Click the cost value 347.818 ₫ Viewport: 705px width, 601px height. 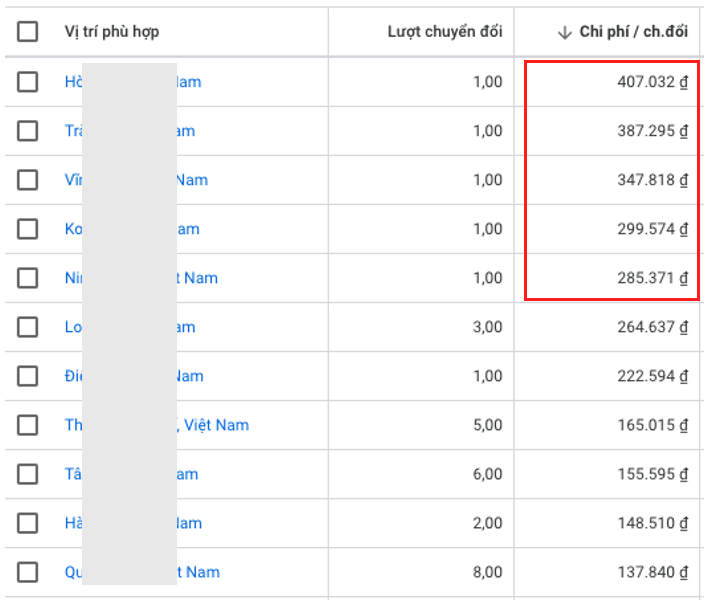tap(652, 180)
